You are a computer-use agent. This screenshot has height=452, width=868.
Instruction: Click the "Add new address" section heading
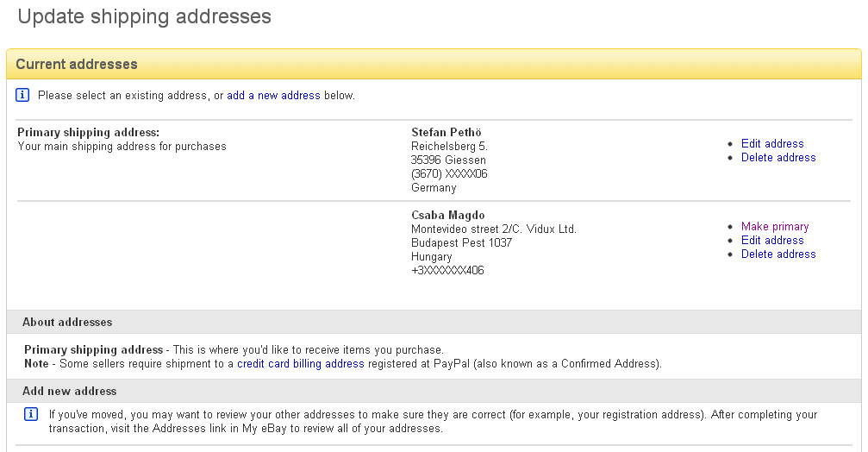point(69,392)
